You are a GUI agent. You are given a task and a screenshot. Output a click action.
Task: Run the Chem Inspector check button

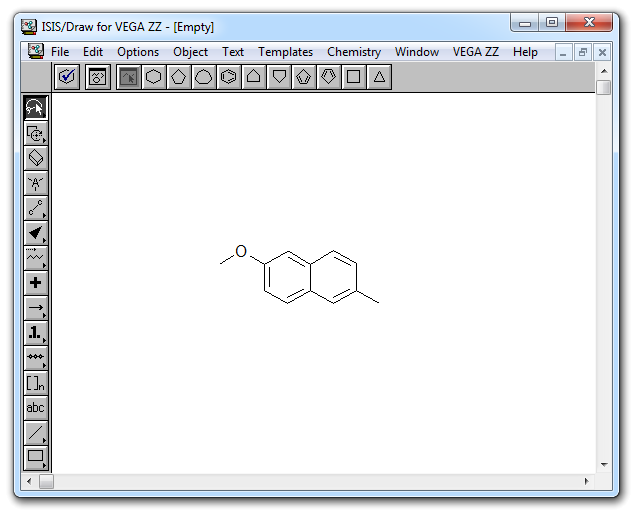click(67, 77)
